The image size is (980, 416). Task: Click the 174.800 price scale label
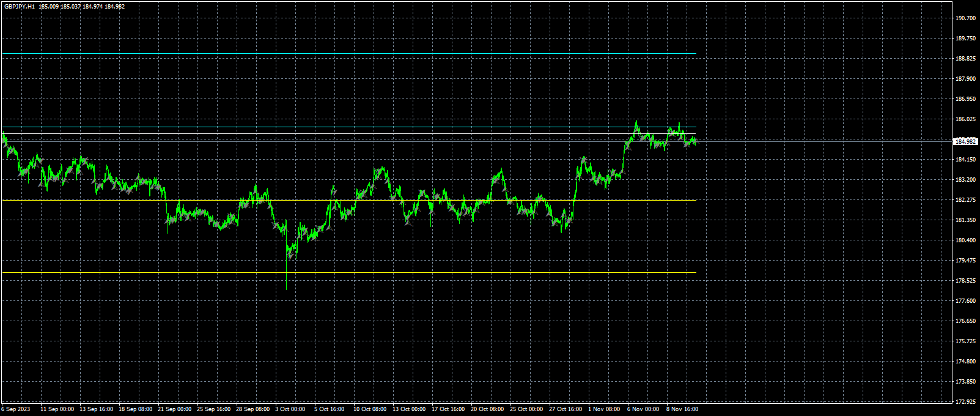coord(965,362)
